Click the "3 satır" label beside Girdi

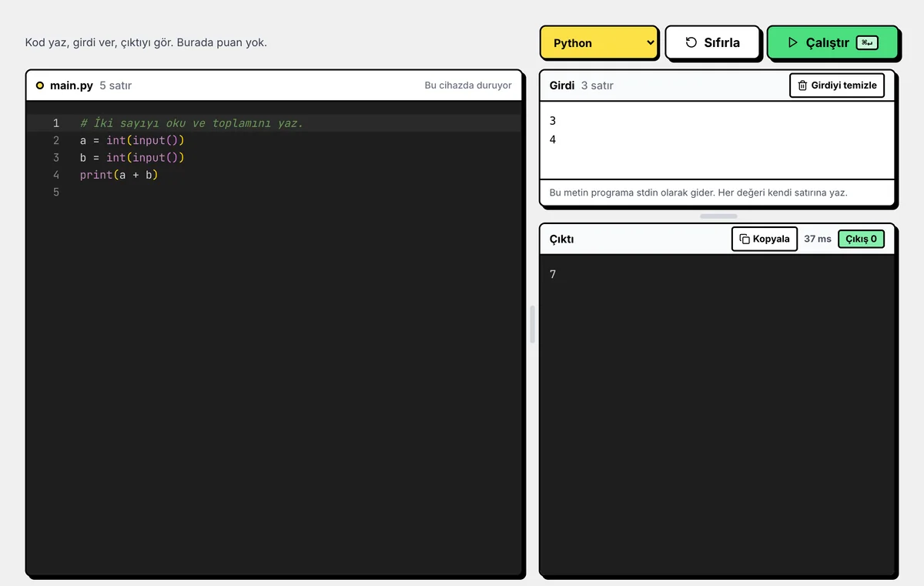click(598, 85)
